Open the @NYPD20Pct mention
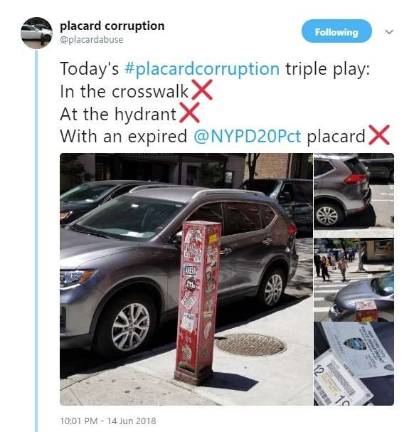This screenshot has width=419, height=432. pyautogui.click(x=247, y=136)
